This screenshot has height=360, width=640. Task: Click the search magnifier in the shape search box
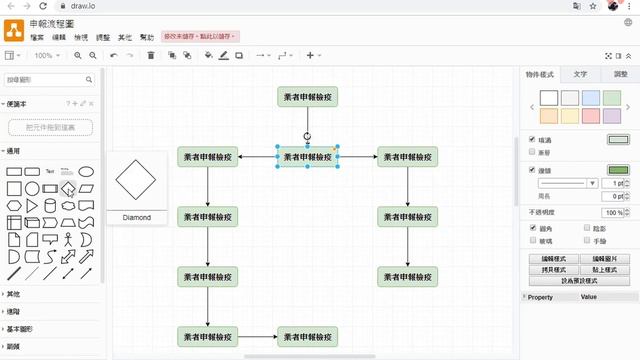tap(89, 80)
